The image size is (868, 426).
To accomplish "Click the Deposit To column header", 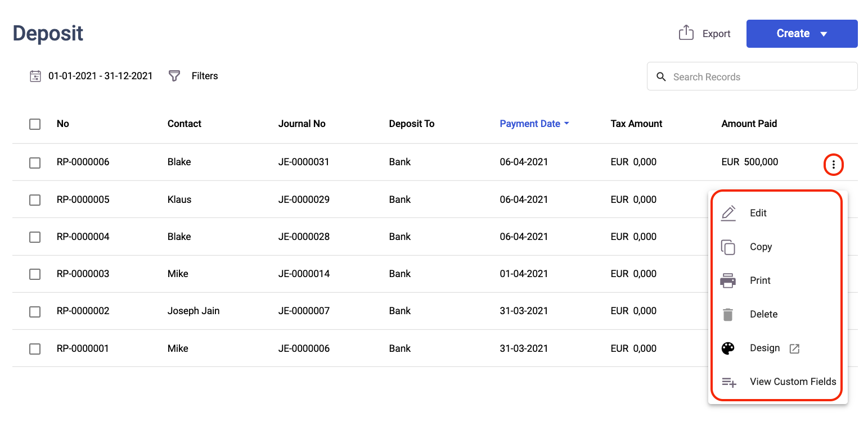I will coord(411,124).
